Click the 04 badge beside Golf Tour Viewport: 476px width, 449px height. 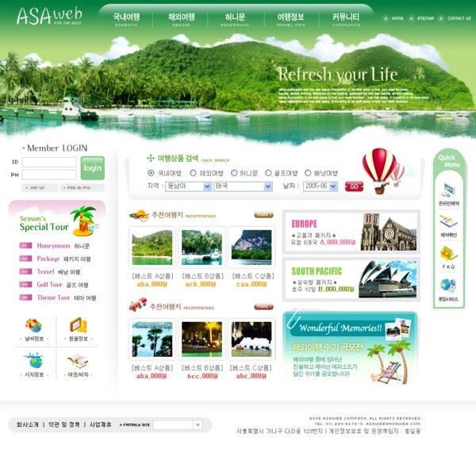coord(25,285)
